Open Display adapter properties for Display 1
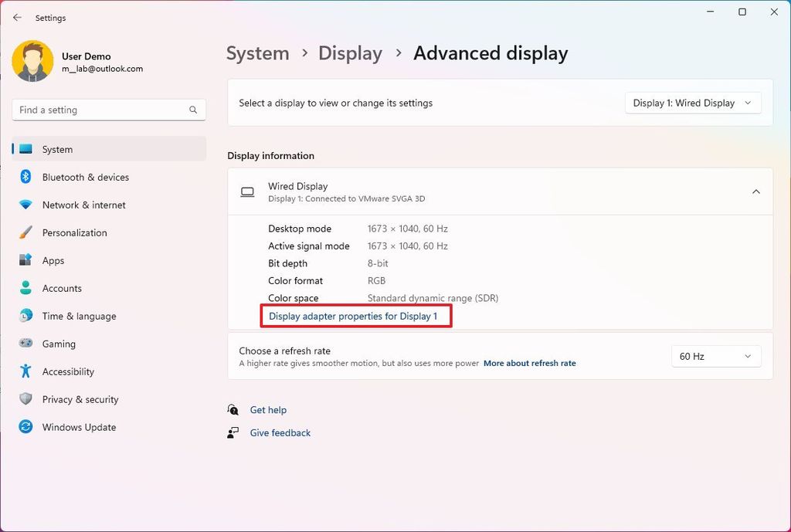Screen dimensions: 791x532 355,317
